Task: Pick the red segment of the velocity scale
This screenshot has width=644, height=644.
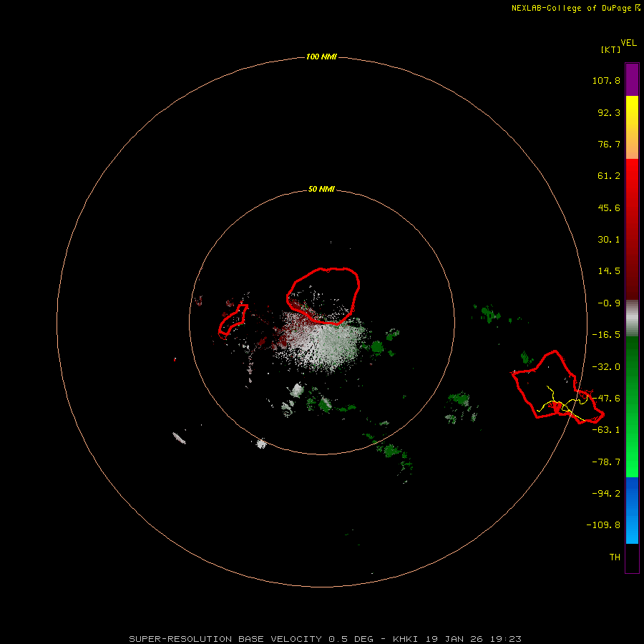Action: (632, 229)
